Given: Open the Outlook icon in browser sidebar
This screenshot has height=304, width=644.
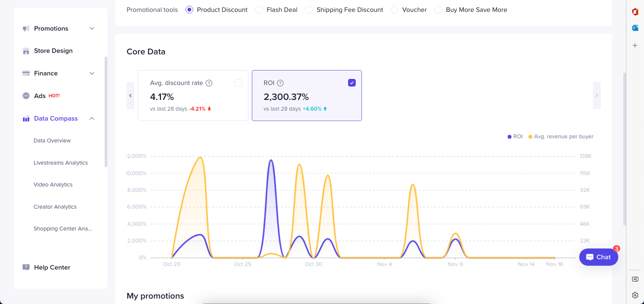Looking at the screenshot, I should point(635,28).
